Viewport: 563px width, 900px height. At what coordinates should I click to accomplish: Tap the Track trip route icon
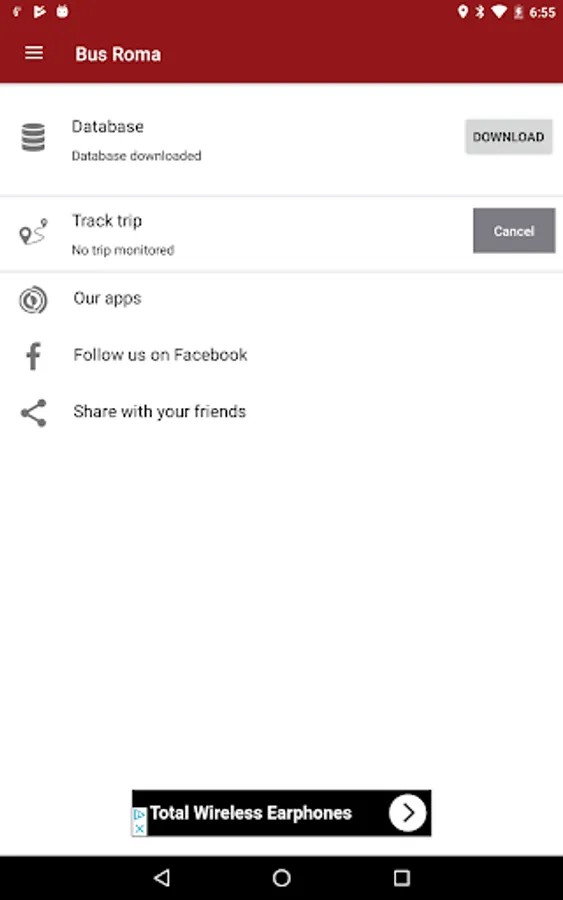(x=34, y=231)
